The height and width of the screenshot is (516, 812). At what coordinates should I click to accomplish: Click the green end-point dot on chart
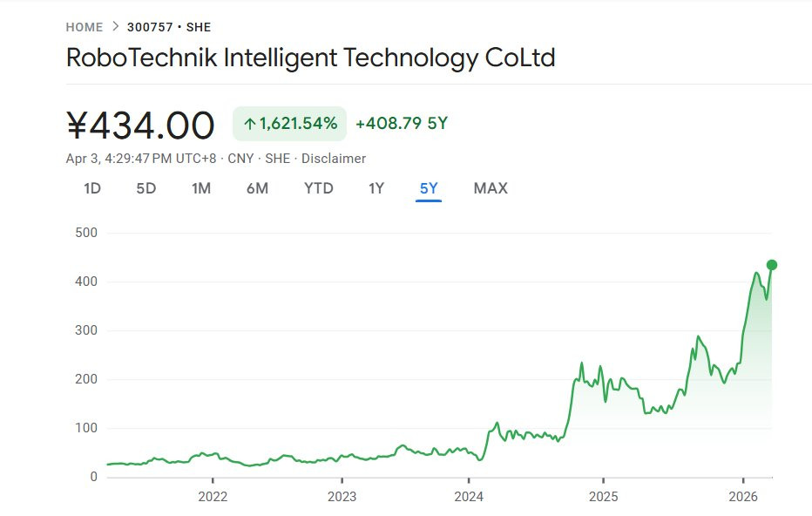click(x=771, y=265)
